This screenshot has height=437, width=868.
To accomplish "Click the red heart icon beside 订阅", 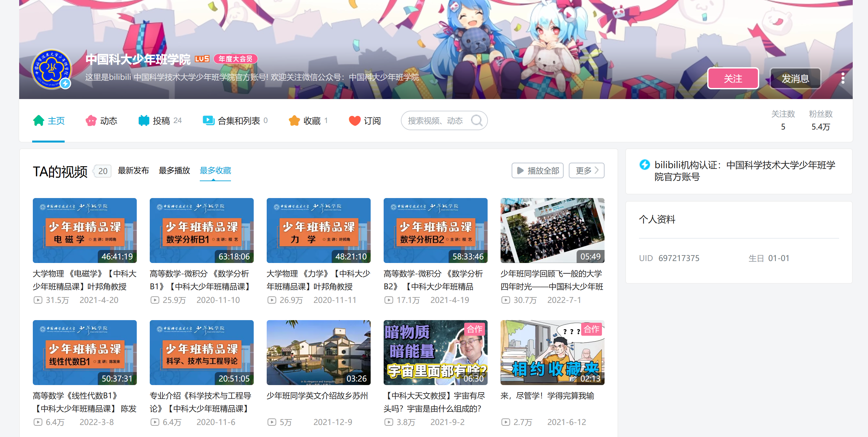I will pos(354,120).
